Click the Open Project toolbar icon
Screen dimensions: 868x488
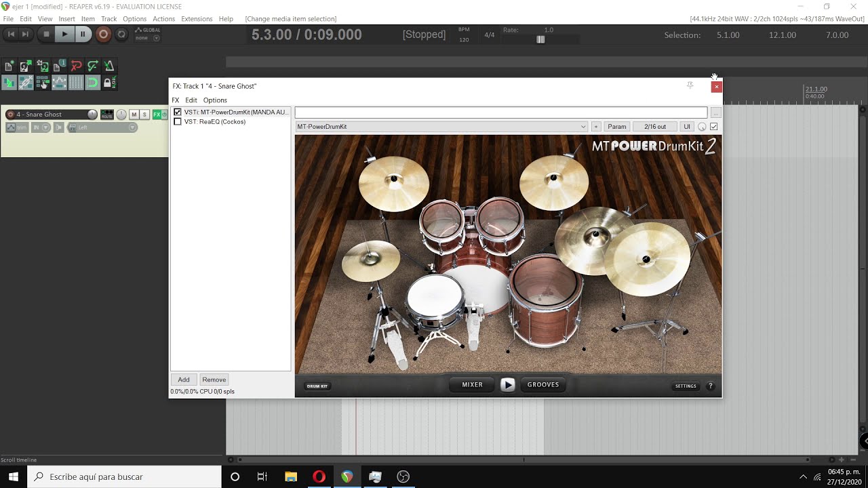26,66
